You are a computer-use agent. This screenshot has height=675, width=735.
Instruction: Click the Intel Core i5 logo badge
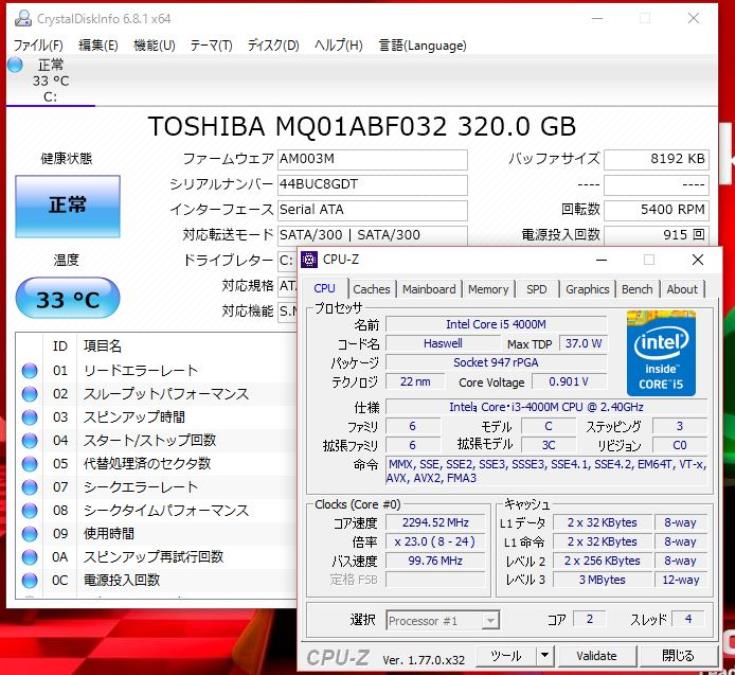[x=661, y=353]
